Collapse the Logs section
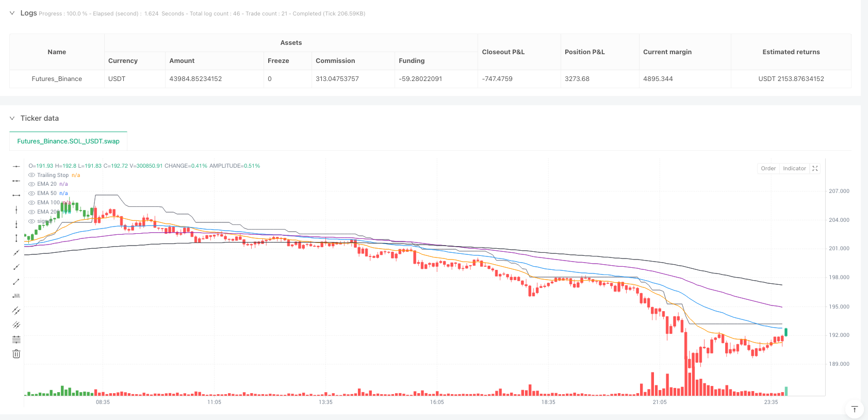The height and width of the screenshot is (420, 868). [x=12, y=13]
